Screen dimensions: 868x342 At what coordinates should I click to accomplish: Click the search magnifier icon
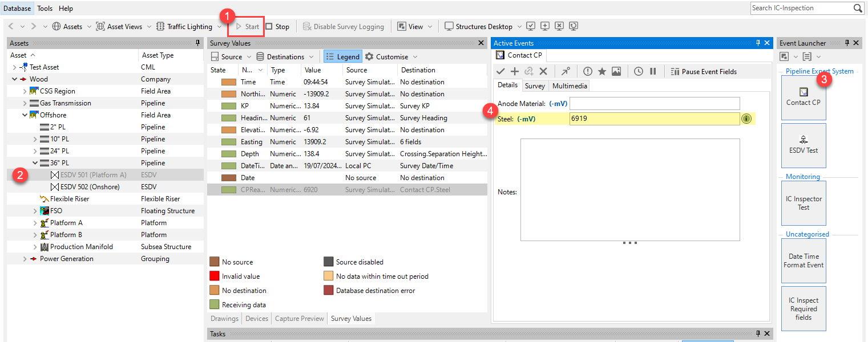pyautogui.click(x=858, y=8)
